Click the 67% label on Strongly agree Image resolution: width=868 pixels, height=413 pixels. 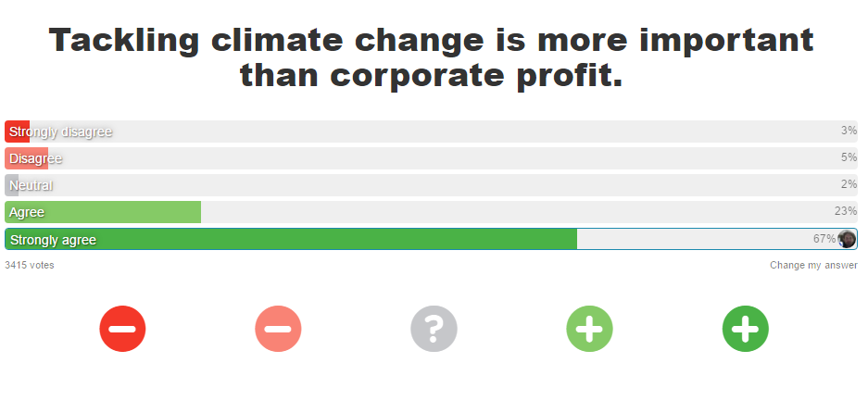pyautogui.click(x=824, y=239)
